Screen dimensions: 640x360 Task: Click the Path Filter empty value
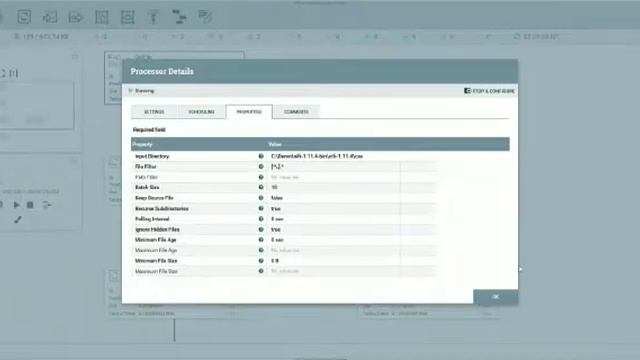click(284, 177)
